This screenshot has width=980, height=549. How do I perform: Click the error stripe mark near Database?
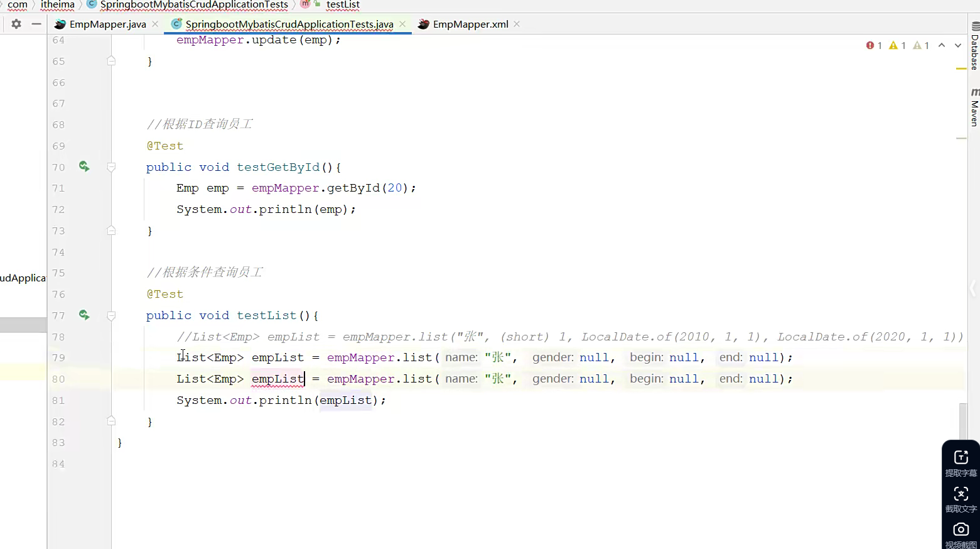(961, 68)
